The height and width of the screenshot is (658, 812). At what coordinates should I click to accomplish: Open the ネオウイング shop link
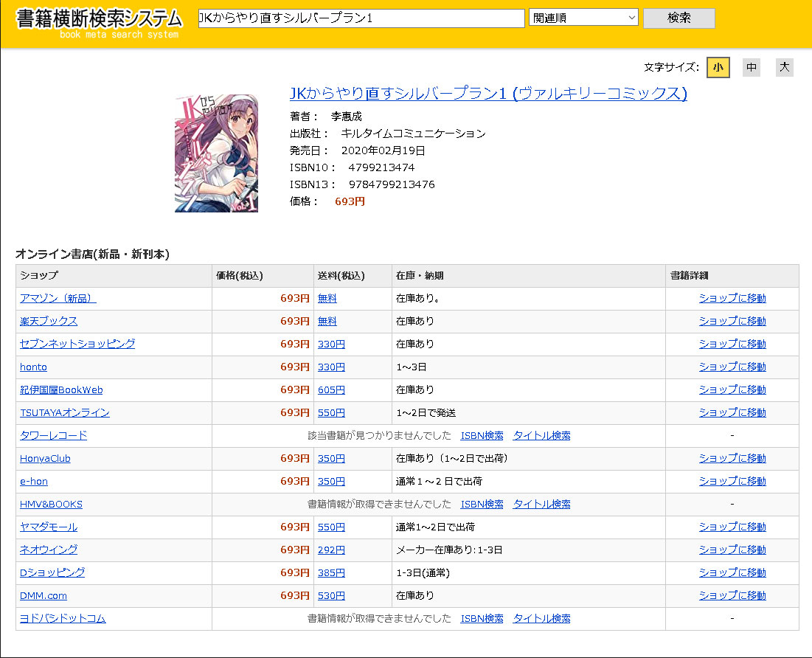coord(49,550)
